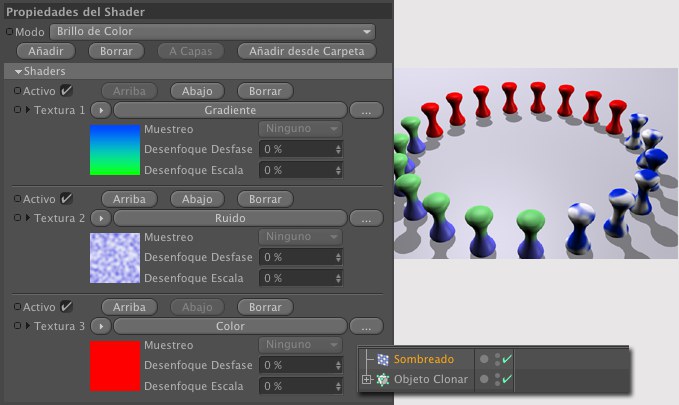The width and height of the screenshot is (679, 405).
Task: Click the ... button next to Ruido
Action: pos(366,218)
